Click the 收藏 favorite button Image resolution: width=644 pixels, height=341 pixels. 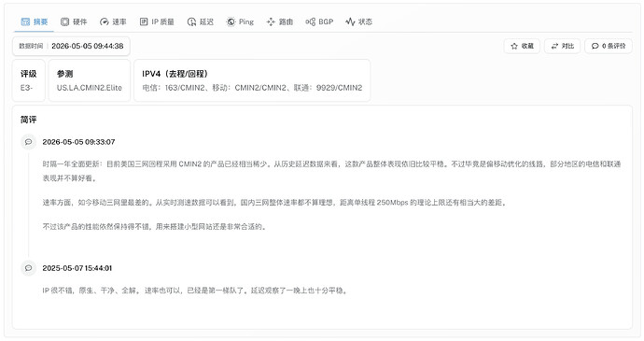pyautogui.click(x=522, y=46)
